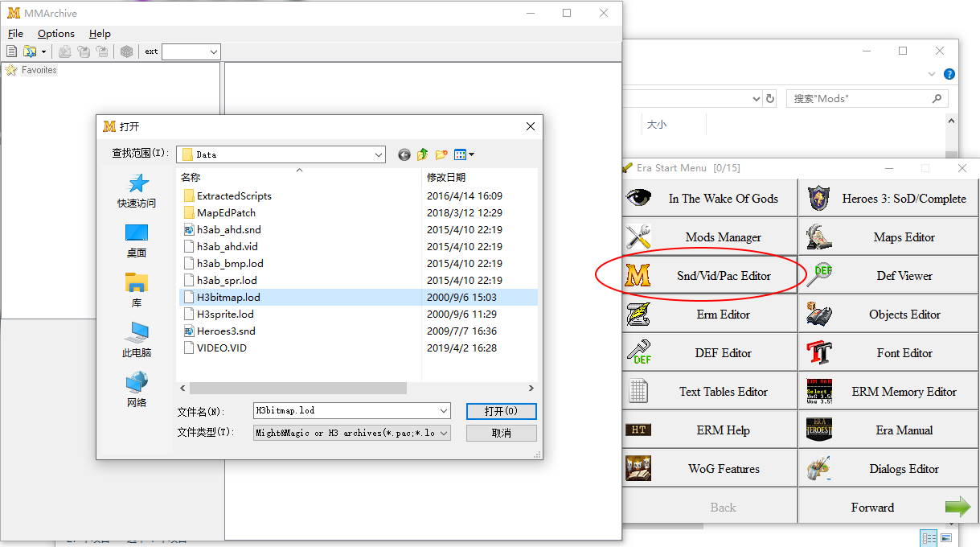Open the Era Manual
The width and height of the screenshot is (980, 547).
click(888, 430)
